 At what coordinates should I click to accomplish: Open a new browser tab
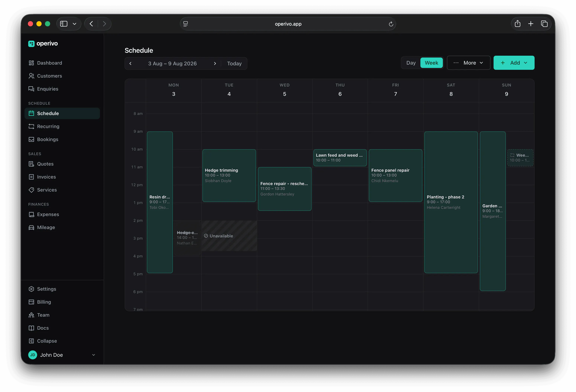click(x=531, y=24)
